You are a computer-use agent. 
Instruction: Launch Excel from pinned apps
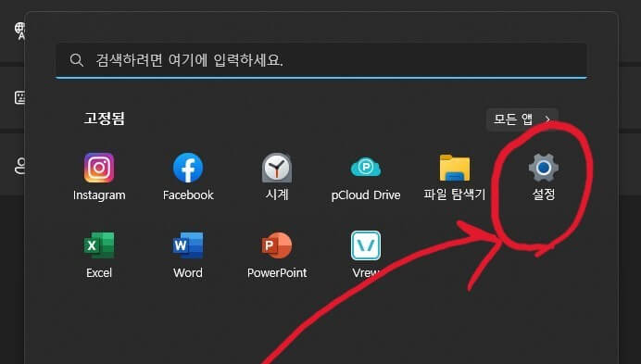pos(99,245)
